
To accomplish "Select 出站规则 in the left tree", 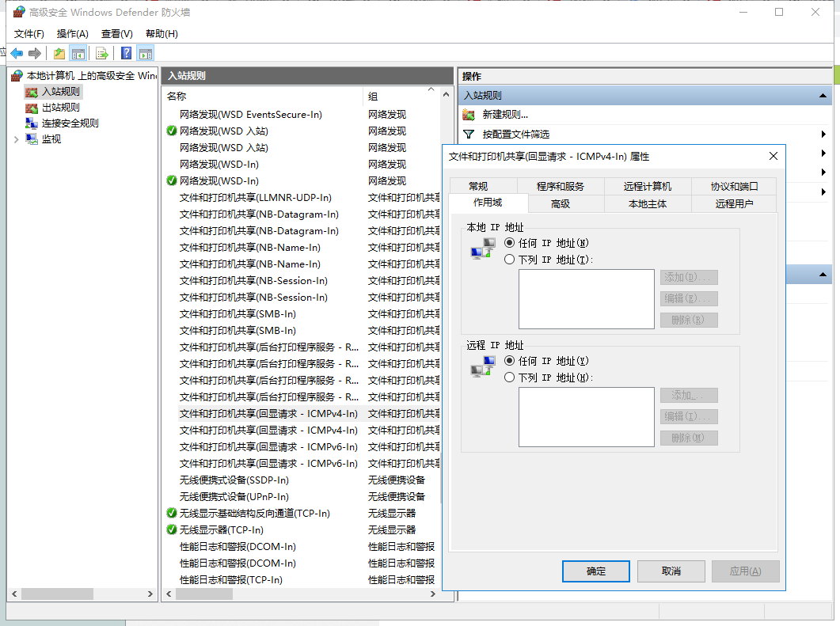I will pyautogui.click(x=60, y=108).
